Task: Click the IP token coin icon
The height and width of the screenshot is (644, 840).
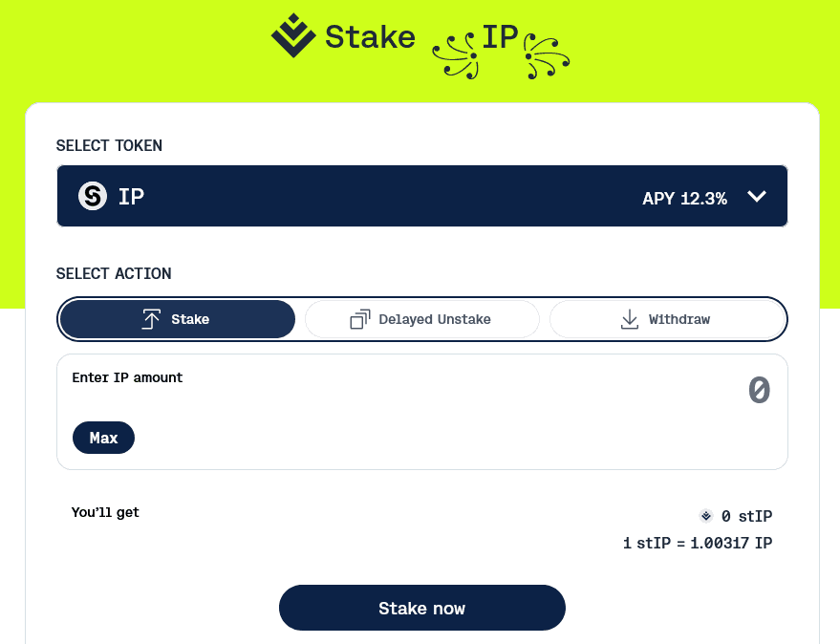Action: coord(93,197)
